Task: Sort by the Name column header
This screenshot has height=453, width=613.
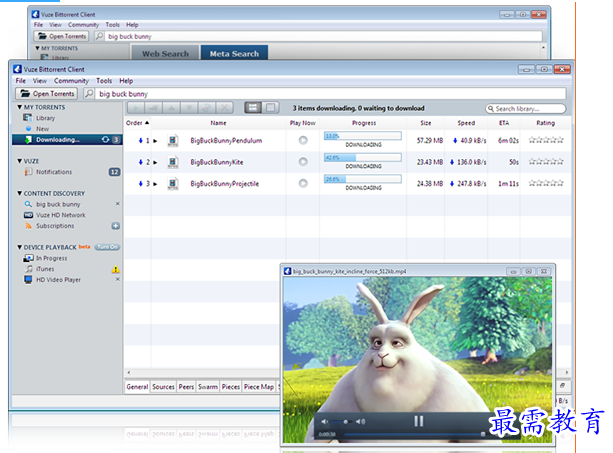Action: point(218,123)
